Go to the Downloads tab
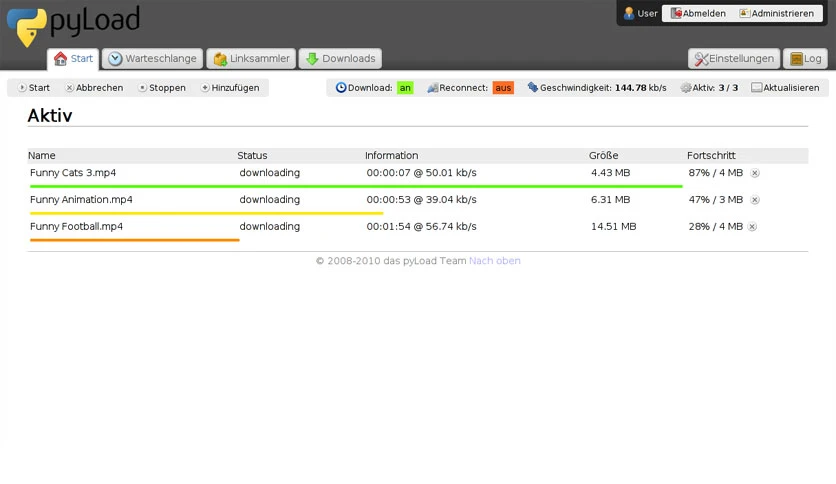The width and height of the screenshot is (836, 484). click(x=340, y=59)
